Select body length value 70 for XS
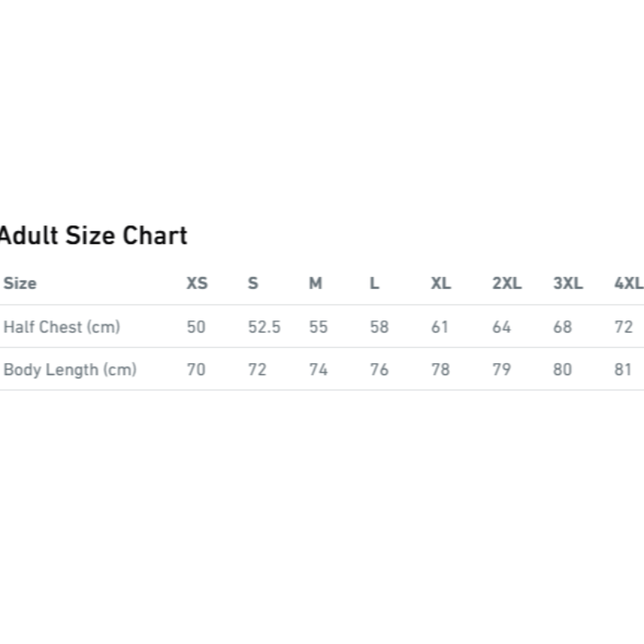Viewport: 644px width, 644px height. pyautogui.click(x=196, y=369)
